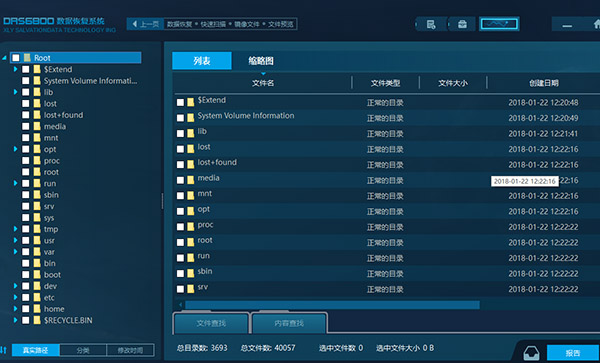Image resolution: width=600 pixels, height=363 pixels.
Task: Open the 内容查找 tab
Action: click(289, 323)
